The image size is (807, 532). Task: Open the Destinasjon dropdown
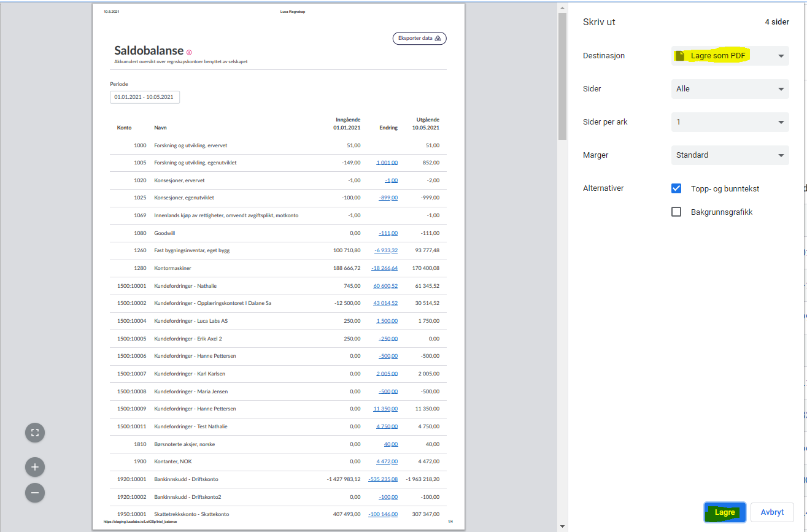[x=730, y=56]
